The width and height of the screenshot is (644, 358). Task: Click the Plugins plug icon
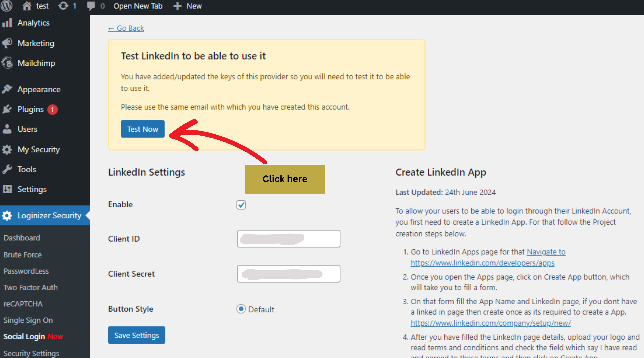pos(7,109)
